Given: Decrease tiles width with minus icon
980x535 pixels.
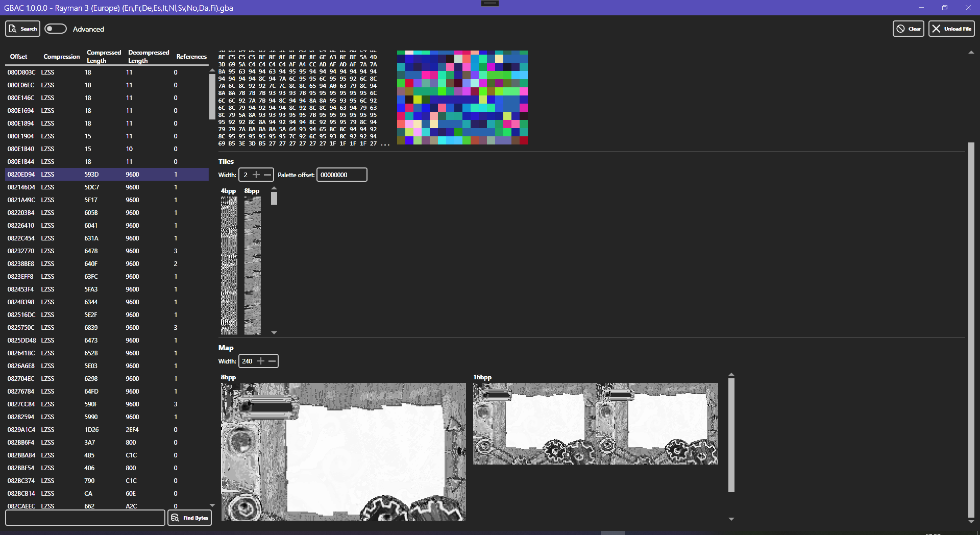Looking at the screenshot, I should (x=267, y=175).
